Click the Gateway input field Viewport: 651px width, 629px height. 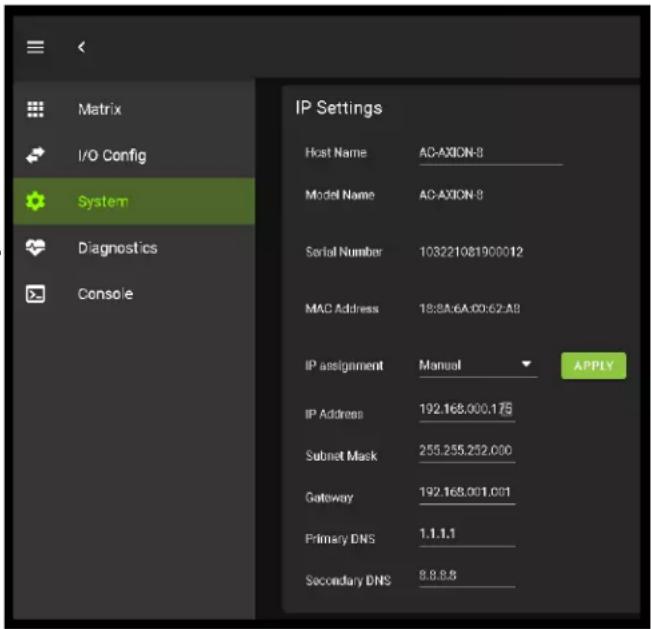(x=467, y=493)
